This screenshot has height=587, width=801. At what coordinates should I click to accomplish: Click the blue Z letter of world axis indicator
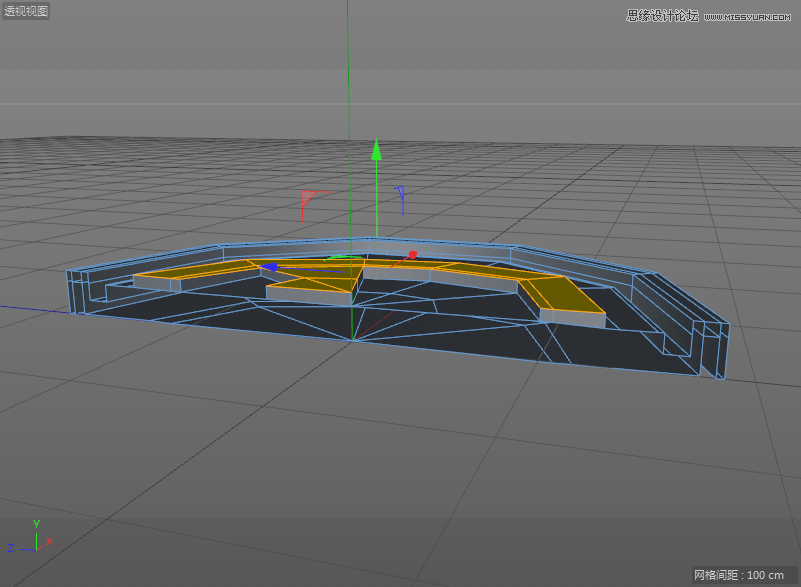point(10,548)
